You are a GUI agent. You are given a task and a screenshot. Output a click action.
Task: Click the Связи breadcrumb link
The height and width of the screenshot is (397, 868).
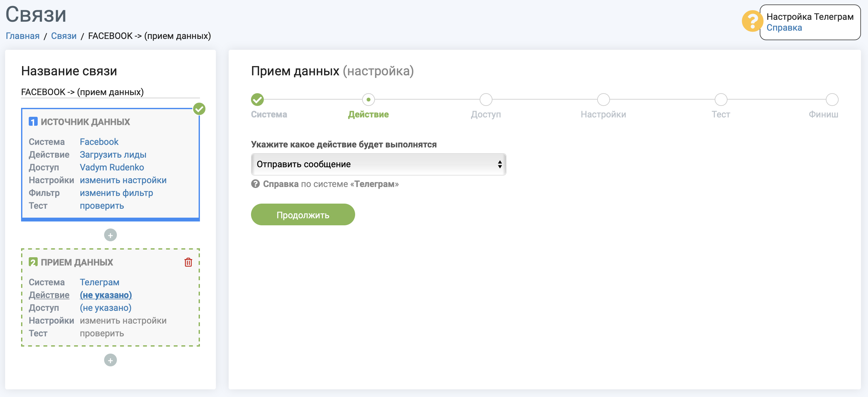[64, 36]
